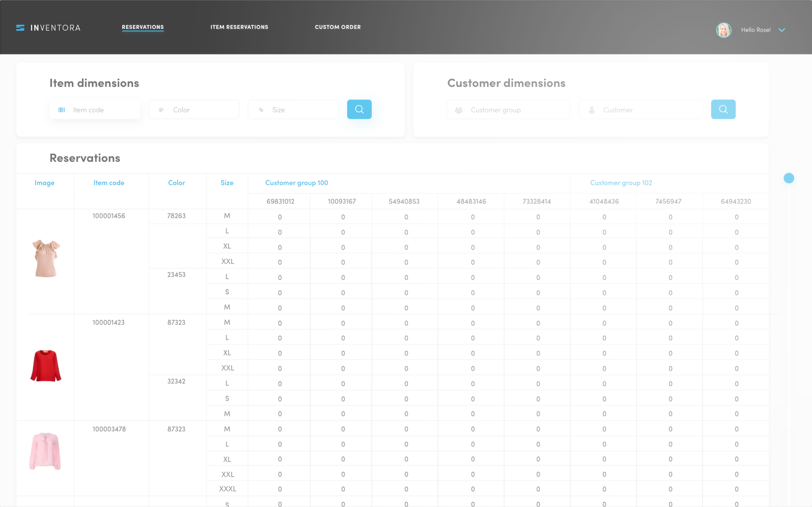812x507 pixels.
Task: Click the blue vertical scroll handle
Action: 789,178
